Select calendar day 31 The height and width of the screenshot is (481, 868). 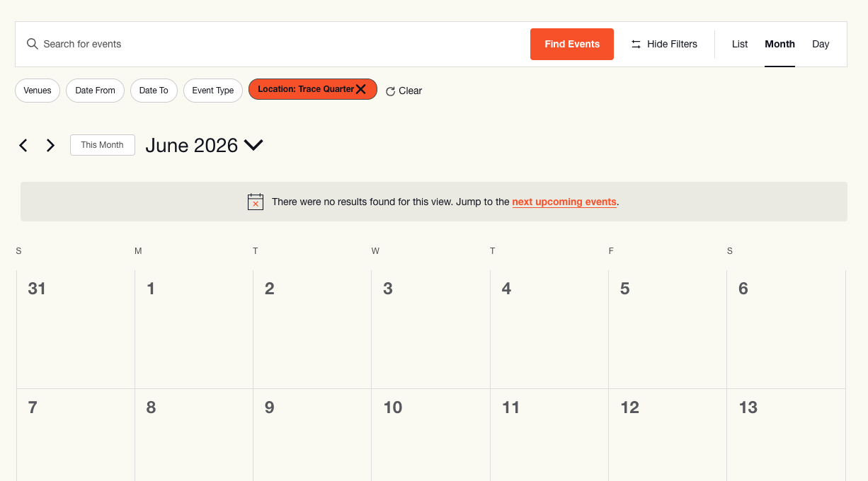37,289
